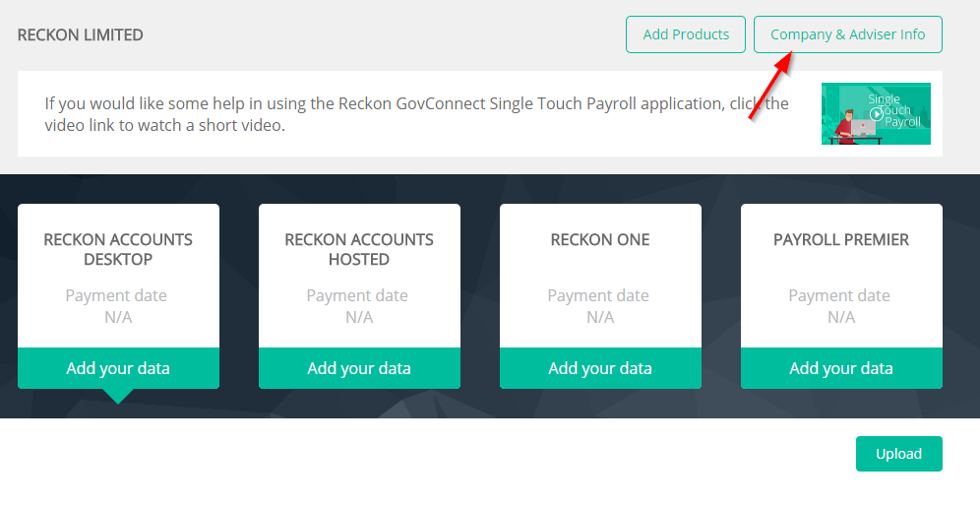980x506 pixels.
Task: Click the GovConnect help message text
Action: tap(416, 114)
